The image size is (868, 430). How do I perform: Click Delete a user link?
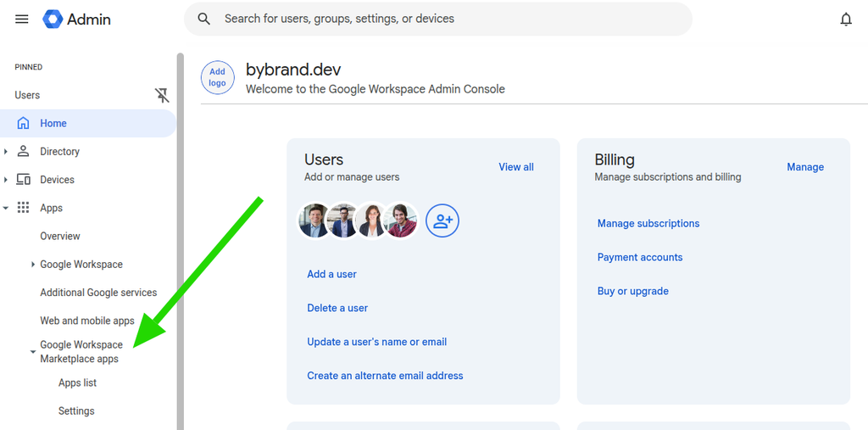337,308
